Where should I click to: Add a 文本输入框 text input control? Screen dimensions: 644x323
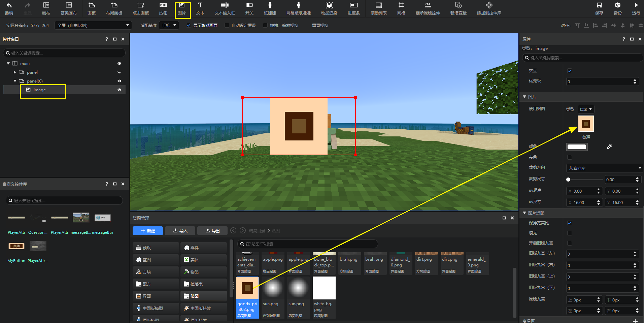point(225,8)
